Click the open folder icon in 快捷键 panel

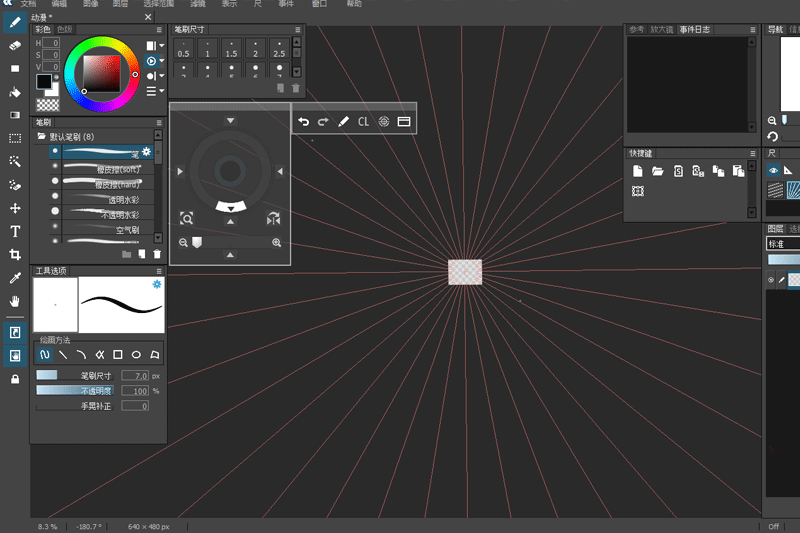point(658,171)
